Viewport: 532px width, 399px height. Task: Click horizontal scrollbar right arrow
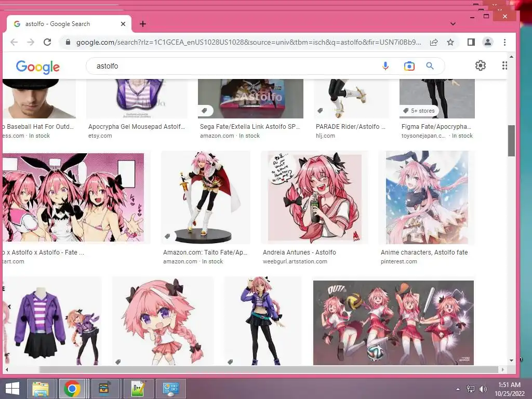point(503,369)
